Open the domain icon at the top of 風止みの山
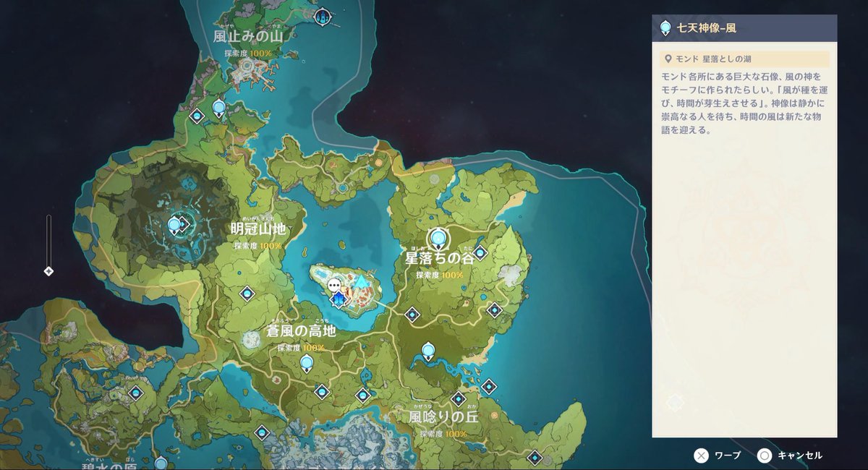 (x=323, y=16)
